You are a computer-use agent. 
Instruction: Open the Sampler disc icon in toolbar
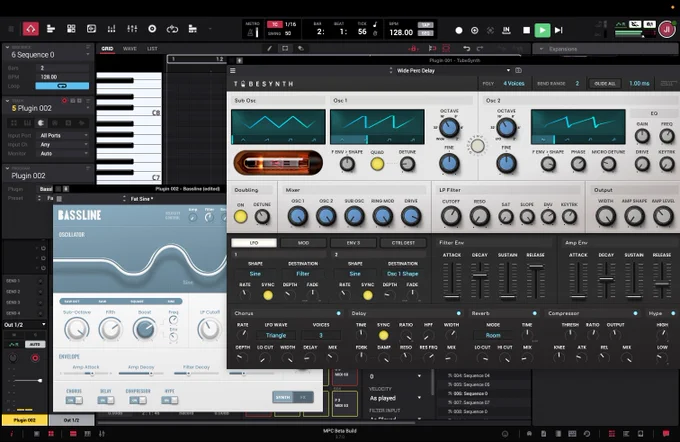click(x=152, y=29)
